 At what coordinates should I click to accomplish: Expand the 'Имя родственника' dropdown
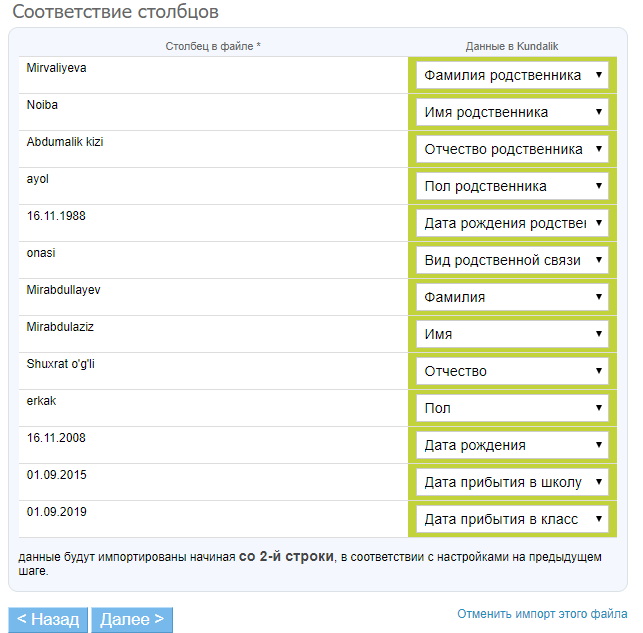click(512, 112)
